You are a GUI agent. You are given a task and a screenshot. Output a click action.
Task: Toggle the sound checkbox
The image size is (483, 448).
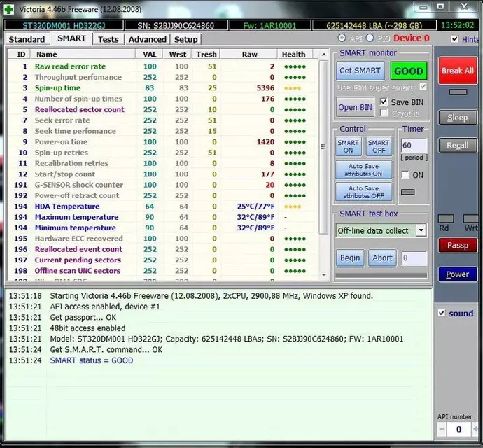point(442,313)
